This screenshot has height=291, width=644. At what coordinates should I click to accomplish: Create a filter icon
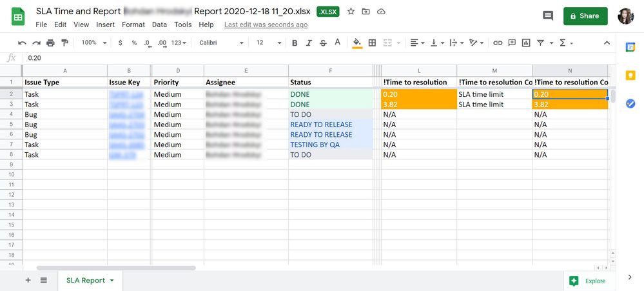coord(540,43)
